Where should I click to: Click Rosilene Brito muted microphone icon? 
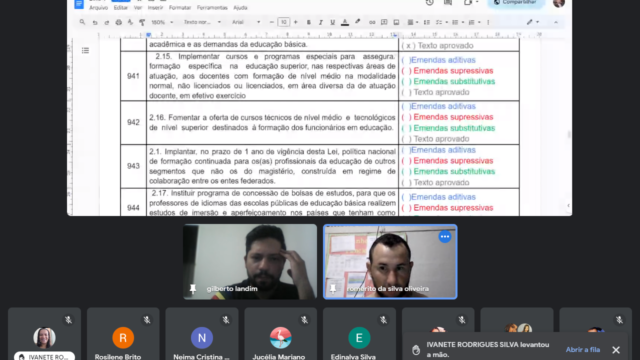[147, 320]
